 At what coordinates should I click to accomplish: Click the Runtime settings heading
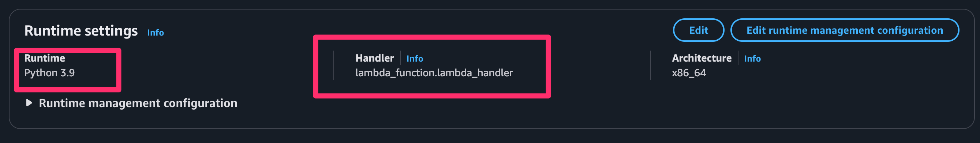(x=81, y=30)
